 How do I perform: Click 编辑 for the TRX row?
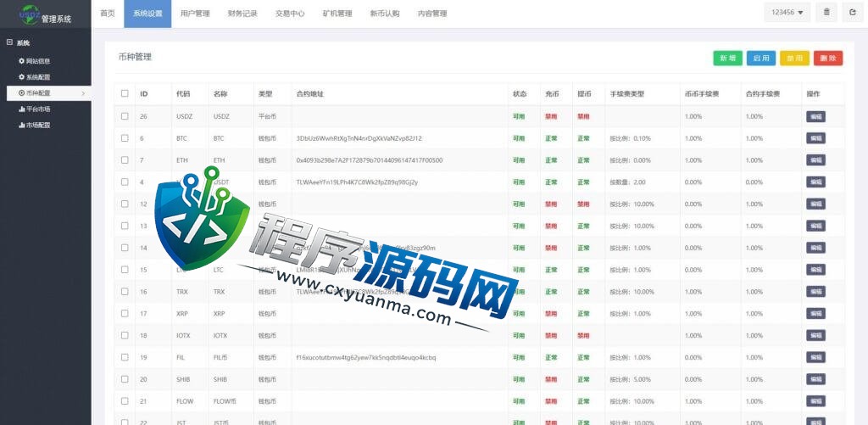[815, 292]
